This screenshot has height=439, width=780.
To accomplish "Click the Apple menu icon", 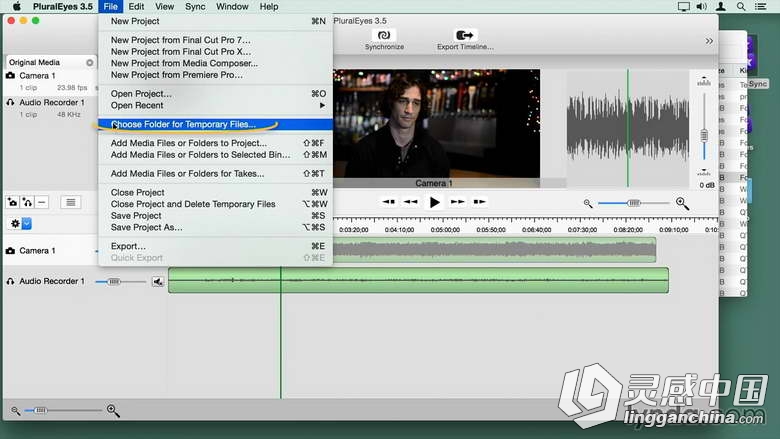I will (16, 6).
